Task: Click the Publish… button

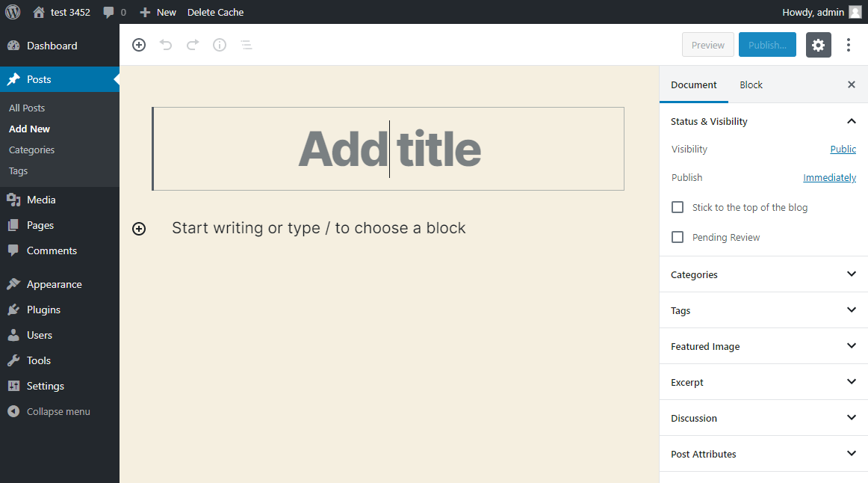Action: click(767, 45)
